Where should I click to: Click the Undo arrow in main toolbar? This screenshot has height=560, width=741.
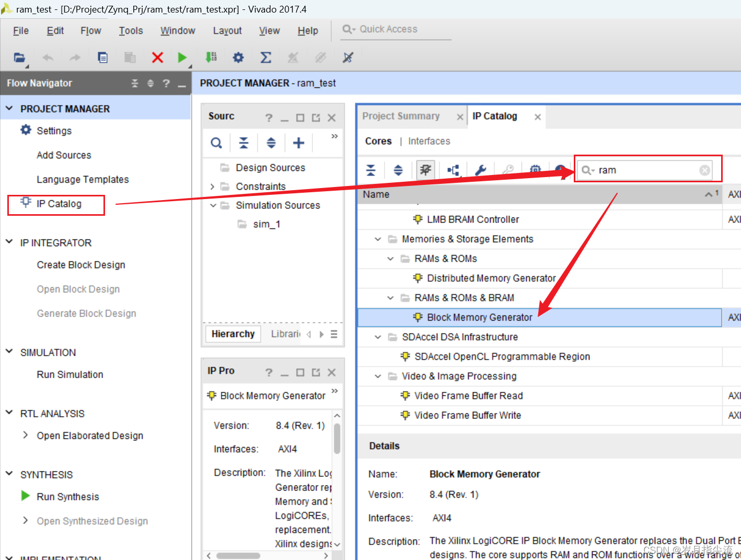pyautogui.click(x=48, y=57)
